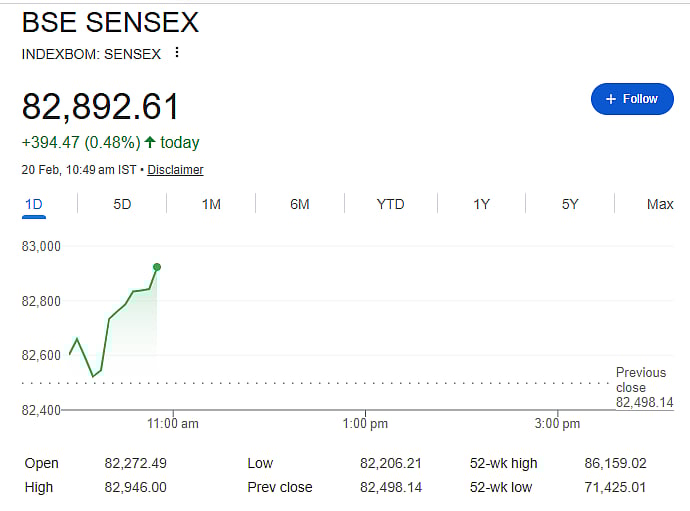Select the YTD chart range
This screenshot has width=690, height=511.
[x=390, y=204]
